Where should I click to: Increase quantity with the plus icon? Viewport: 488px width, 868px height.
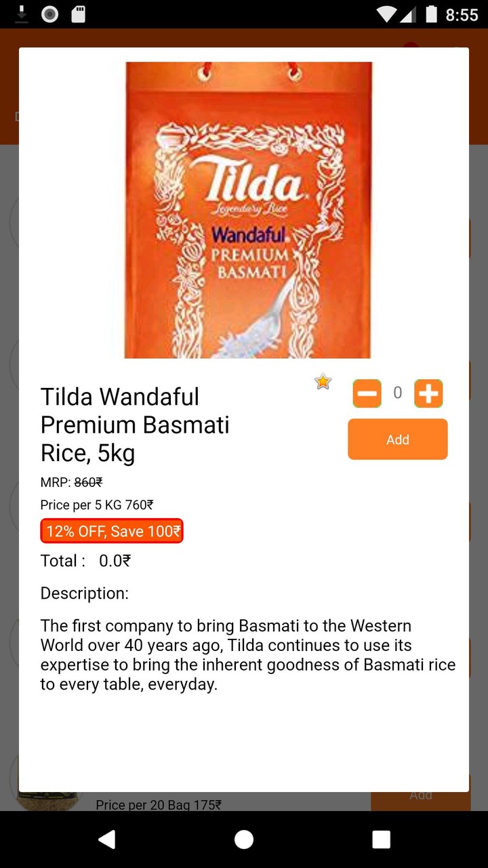(428, 393)
